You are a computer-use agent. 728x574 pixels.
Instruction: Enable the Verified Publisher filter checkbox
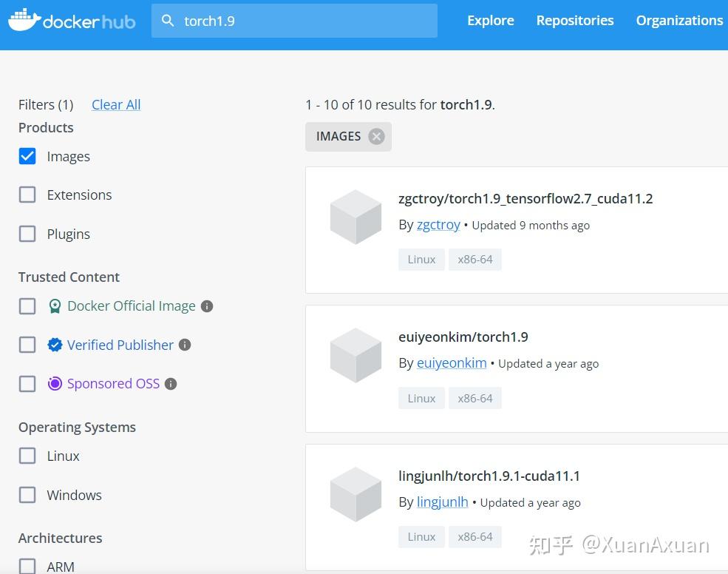pos(27,345)
